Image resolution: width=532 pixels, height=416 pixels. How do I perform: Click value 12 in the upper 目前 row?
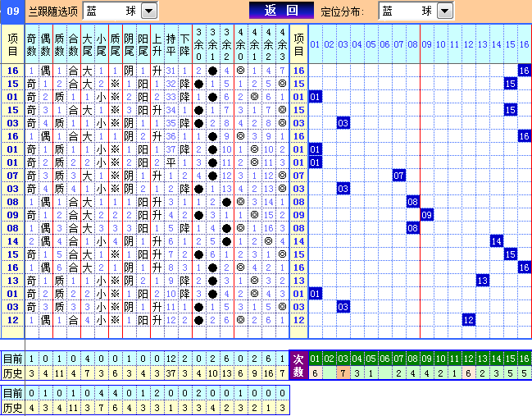pos(171,359)
